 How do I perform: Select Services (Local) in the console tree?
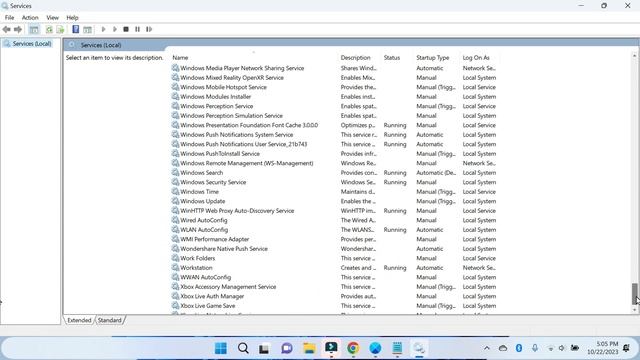31,44
